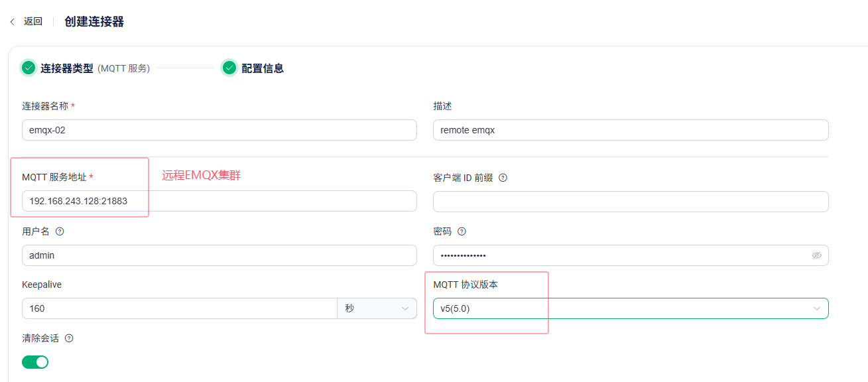Focus the 客户端 ID 前缀 input field
The width and height of the screenshot is (868, 382).
click(631, 201)
